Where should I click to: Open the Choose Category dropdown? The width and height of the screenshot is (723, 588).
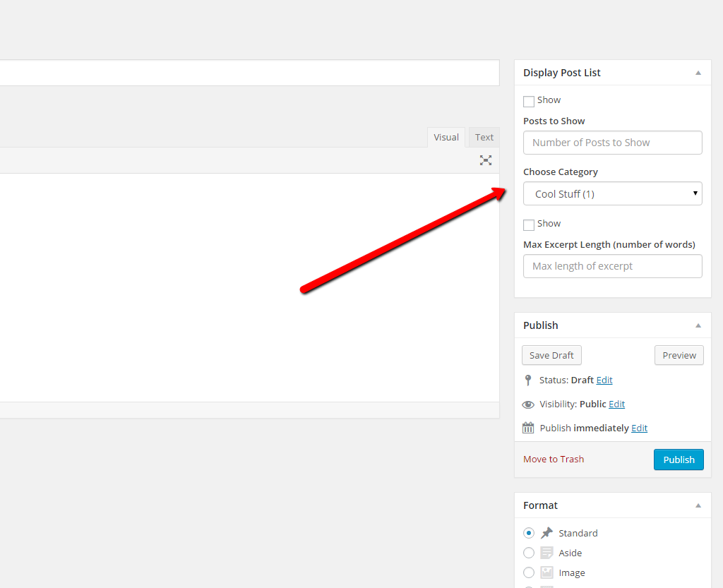point(612,194)
